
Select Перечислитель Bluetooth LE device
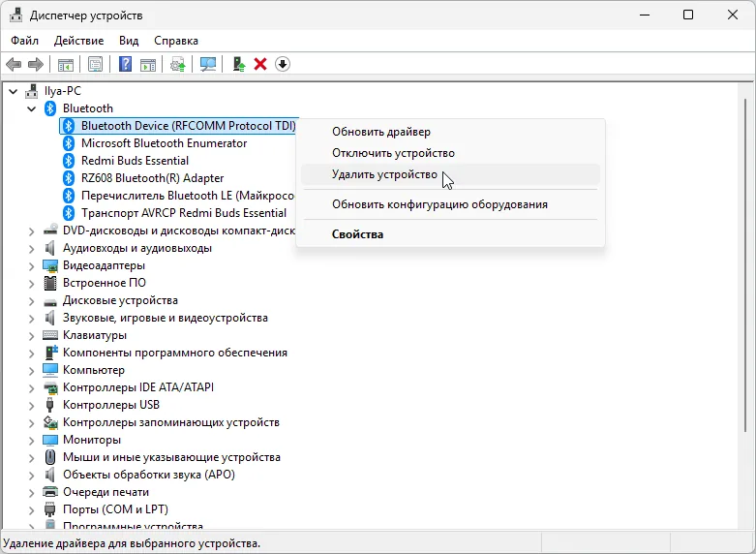click(188, 196)
